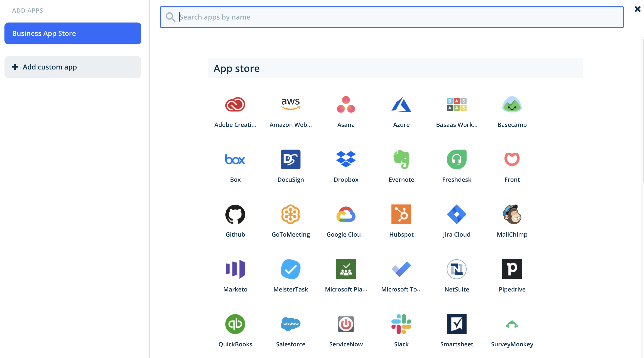Select the MailChimp monkey icon

click(512, 214)
